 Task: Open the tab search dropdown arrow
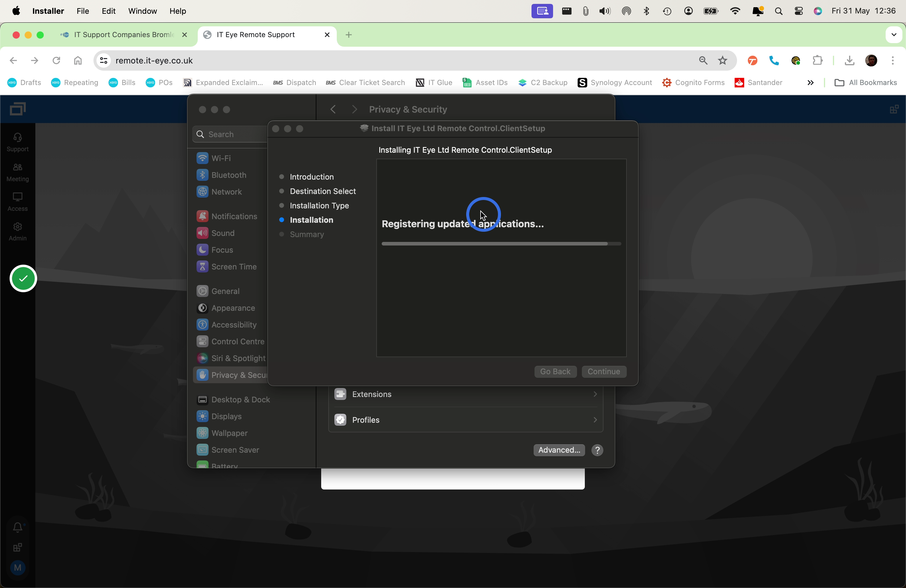click(893, 35)
